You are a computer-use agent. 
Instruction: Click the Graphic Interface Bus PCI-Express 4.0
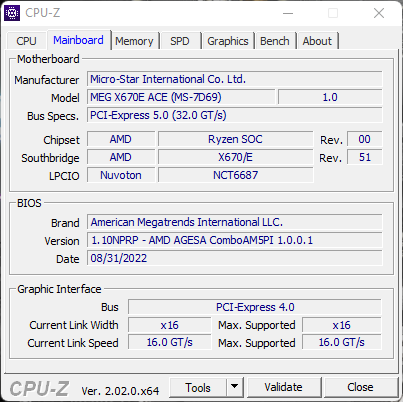coord(255,307)
